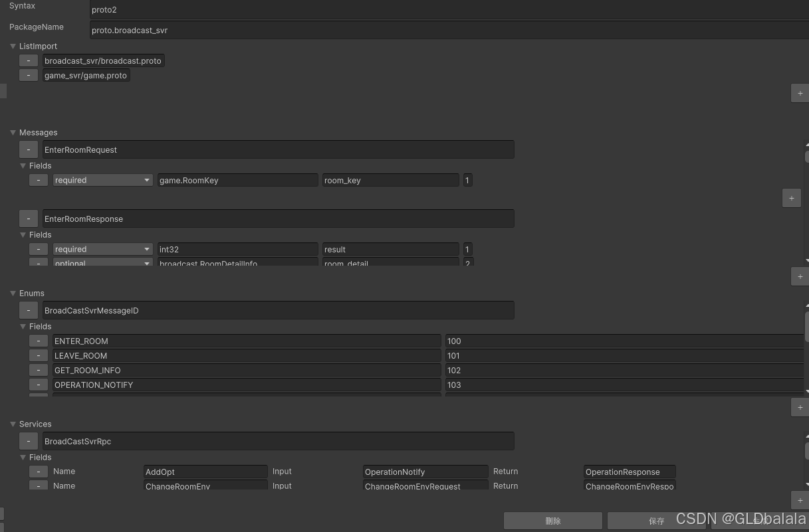This screenshot has height=532, width=809.
Task: Collapse the Messages section
Action: tap(13, 133)
